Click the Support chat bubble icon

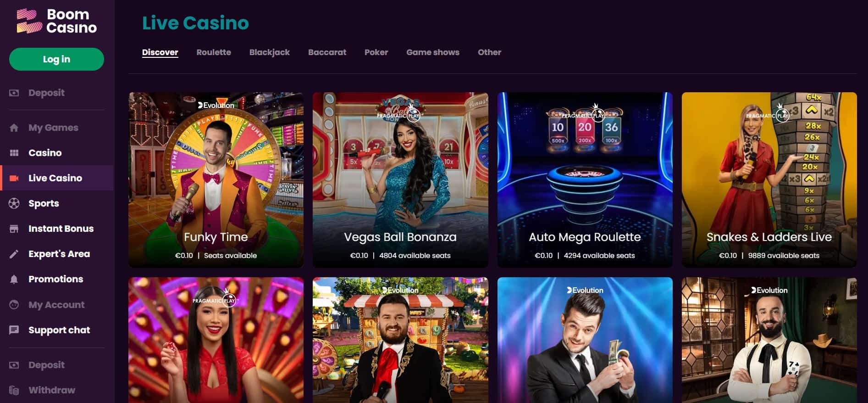(14, 330)
